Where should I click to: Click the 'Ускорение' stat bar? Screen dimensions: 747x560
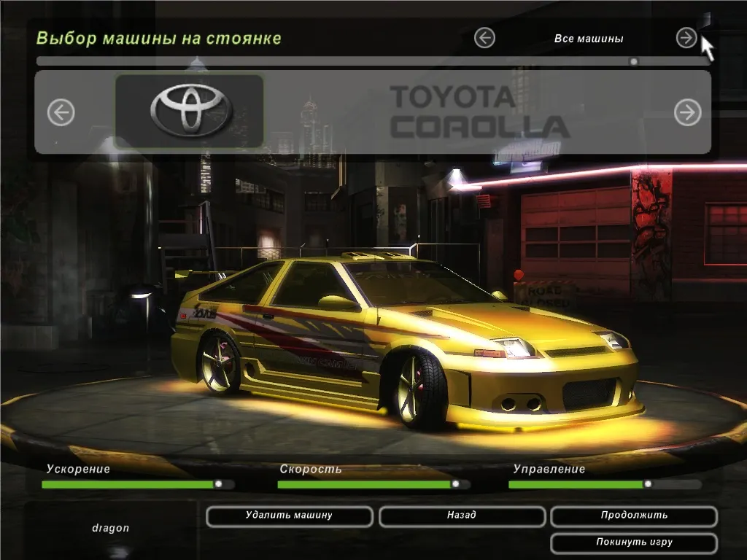pos(138,484)
